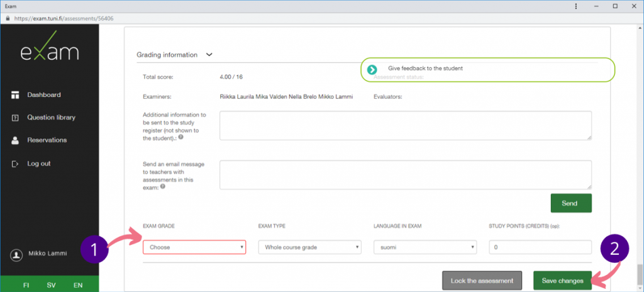Click Mikko Lammi user avatar icon

pyautogui.click(x=16, y=255)
